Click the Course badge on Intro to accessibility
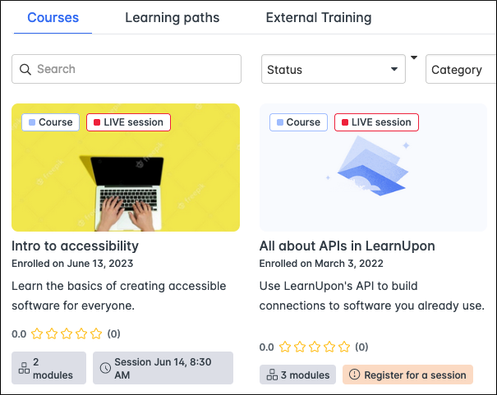497x395 pixels. [51, 122]
